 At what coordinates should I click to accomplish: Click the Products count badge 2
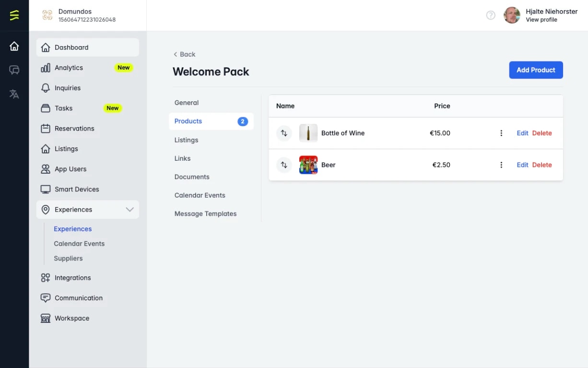243,121
